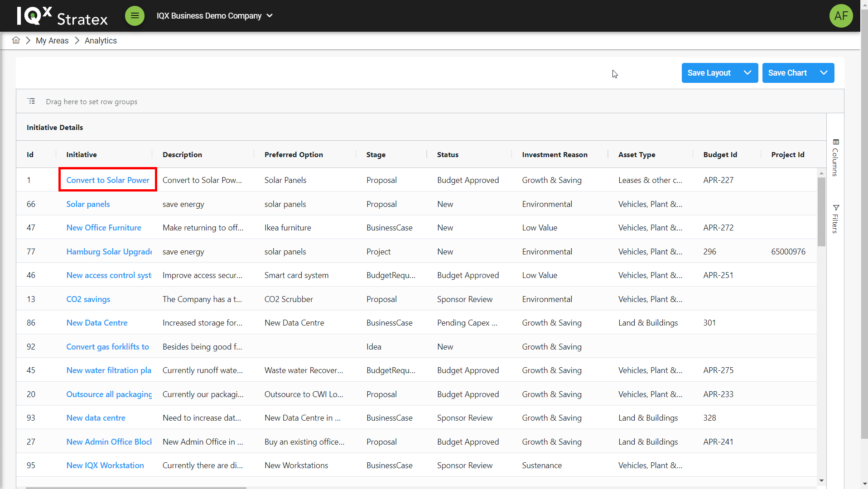
Task: Click the horizontal scrollbar thumb
Action: point(136,487)
